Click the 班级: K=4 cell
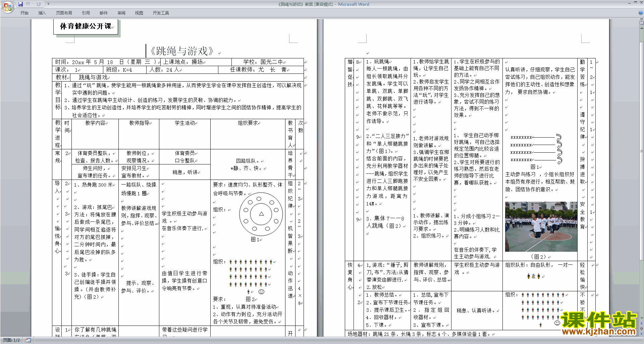This screenshot has width=644, height=344. tap(125, 70)
